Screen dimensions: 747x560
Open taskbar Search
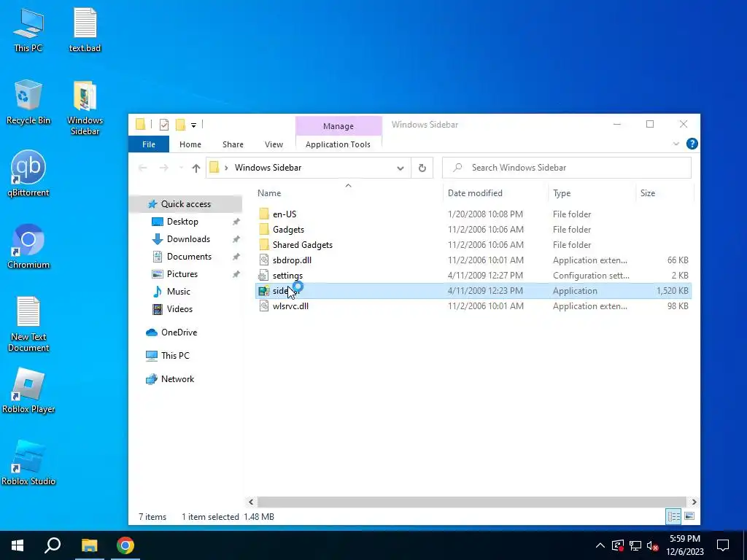point(53,545)
